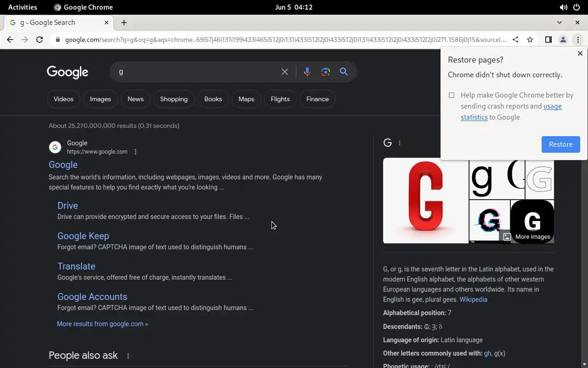The height and width of the screenshot is (368, 588).
Task: Start voice search with the microphone icon
Action: pyautogui.click(x=307, y=72)
